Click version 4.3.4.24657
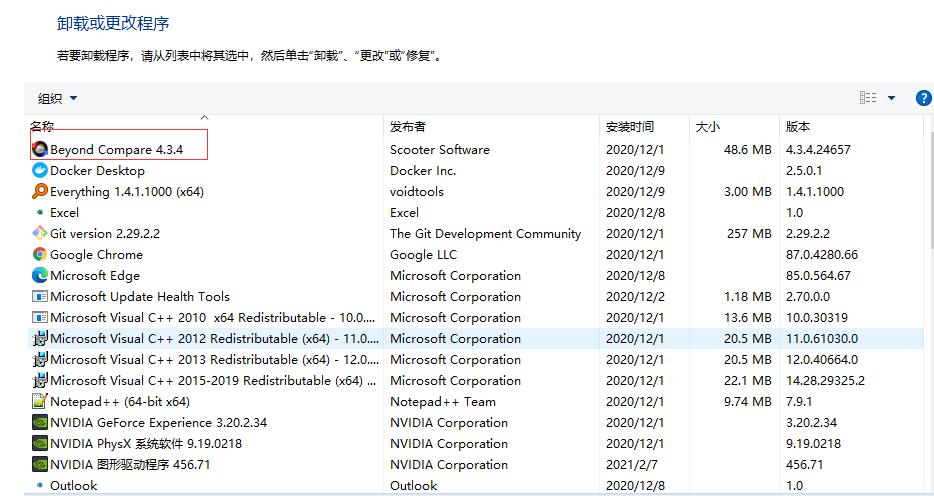 click(x=818, y=149)
